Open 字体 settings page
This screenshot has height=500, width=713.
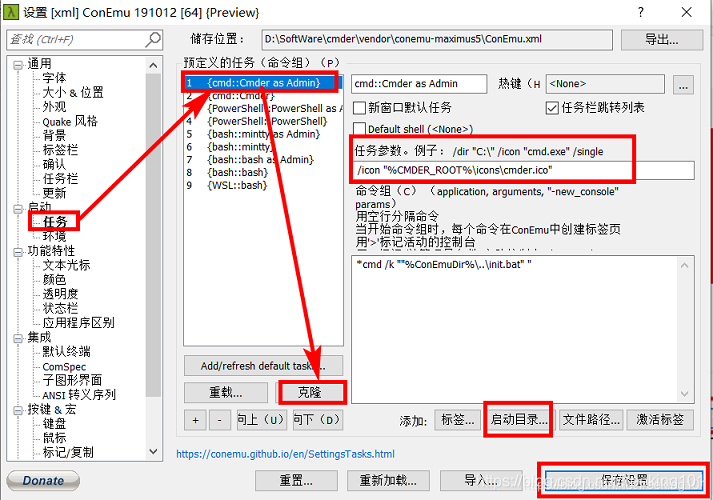(x=54, y=78)
